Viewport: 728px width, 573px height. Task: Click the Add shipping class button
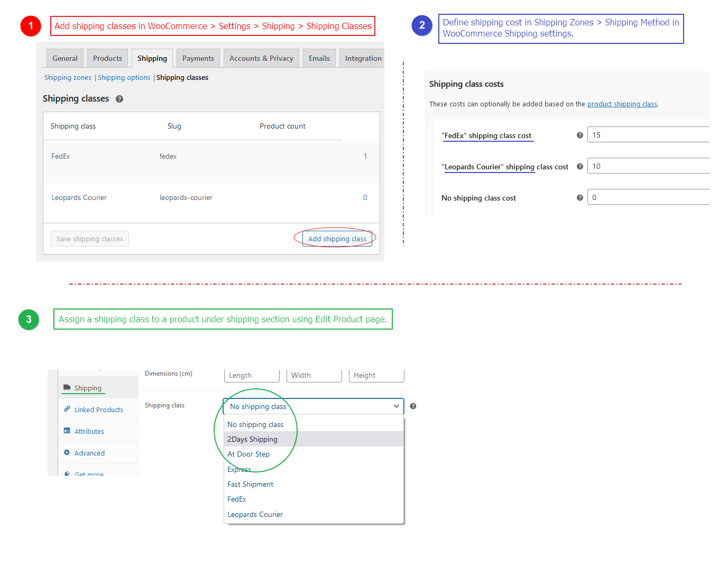(337, 239)
